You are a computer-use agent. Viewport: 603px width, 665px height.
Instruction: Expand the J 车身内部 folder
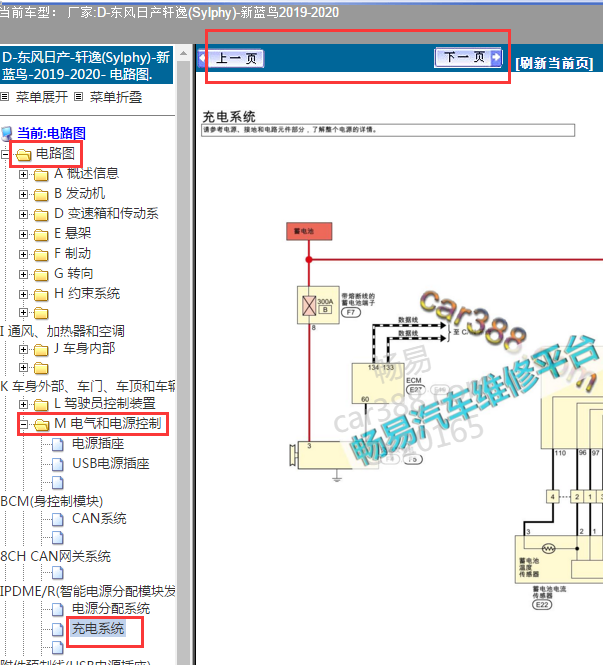click(23, 349)
